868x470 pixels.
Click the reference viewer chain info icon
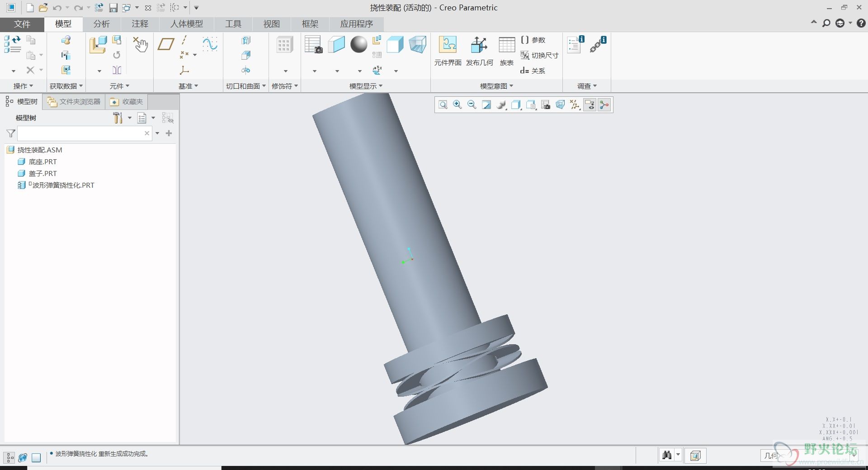click(598, 44)
